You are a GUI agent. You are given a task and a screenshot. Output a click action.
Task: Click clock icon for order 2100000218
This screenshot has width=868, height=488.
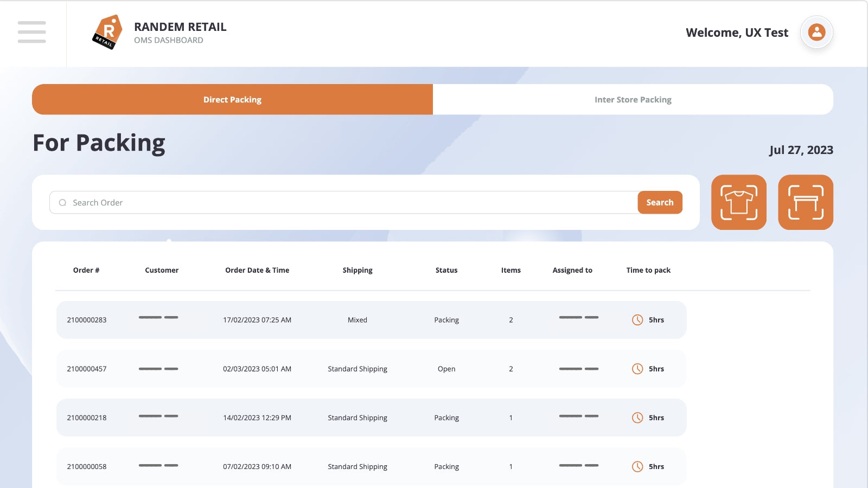point(637,418)
